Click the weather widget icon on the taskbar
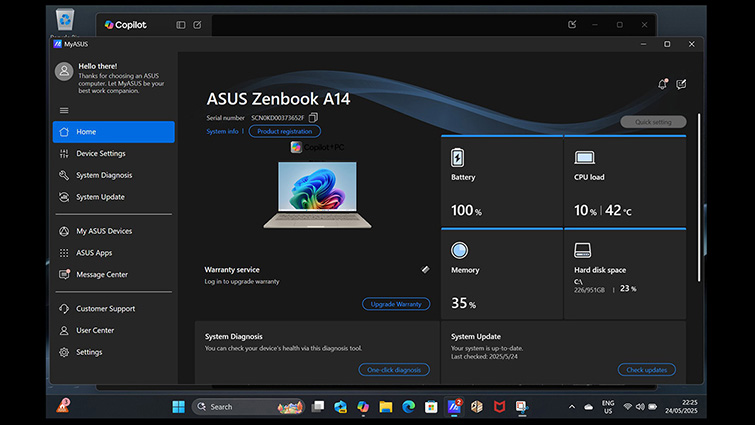 coord(63,406)
